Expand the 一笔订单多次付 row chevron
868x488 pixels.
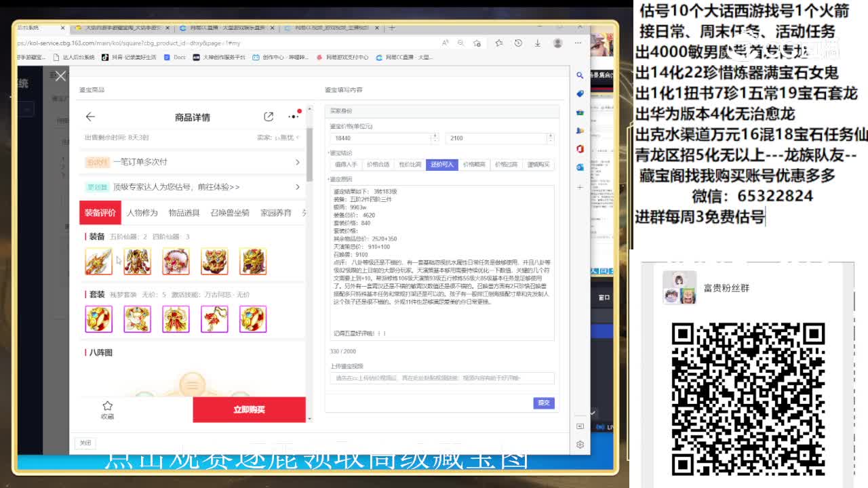tap(297, 162)
